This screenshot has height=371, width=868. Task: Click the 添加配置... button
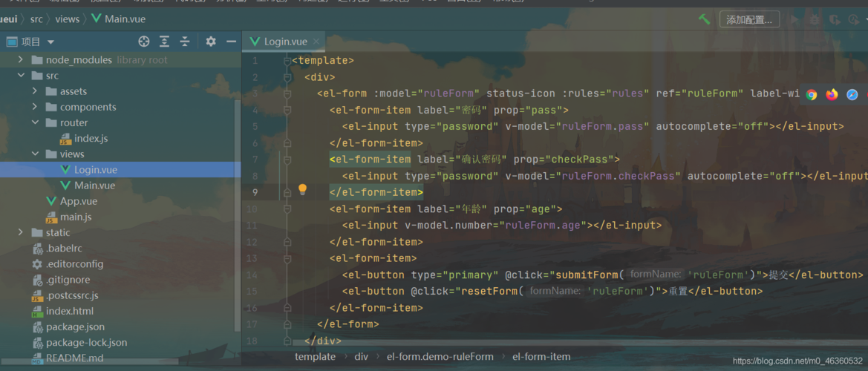[749, 20]
